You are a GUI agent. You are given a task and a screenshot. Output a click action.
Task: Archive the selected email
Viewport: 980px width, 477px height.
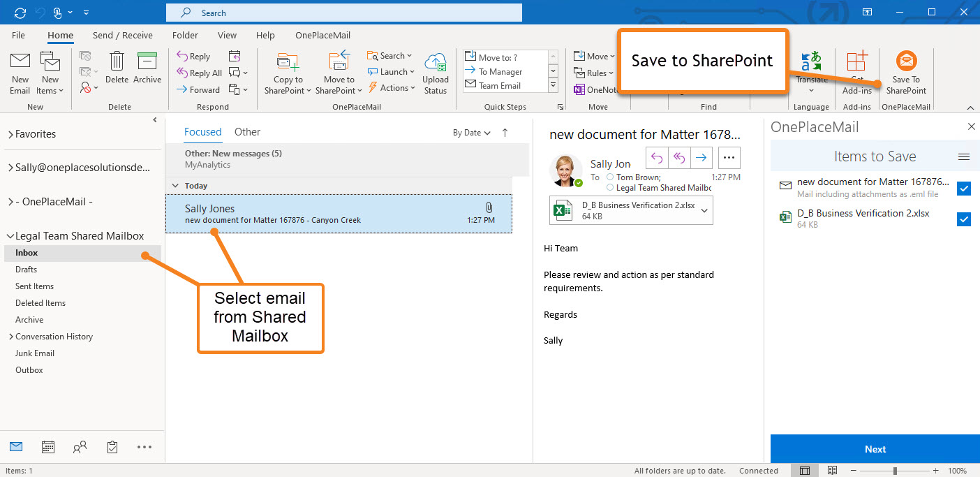coord(147,68)
